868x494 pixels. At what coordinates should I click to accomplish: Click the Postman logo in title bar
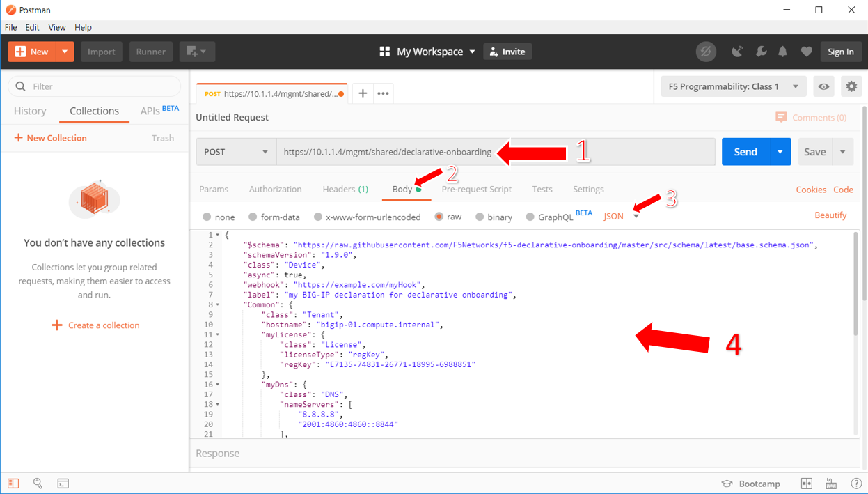pos(11,10)
